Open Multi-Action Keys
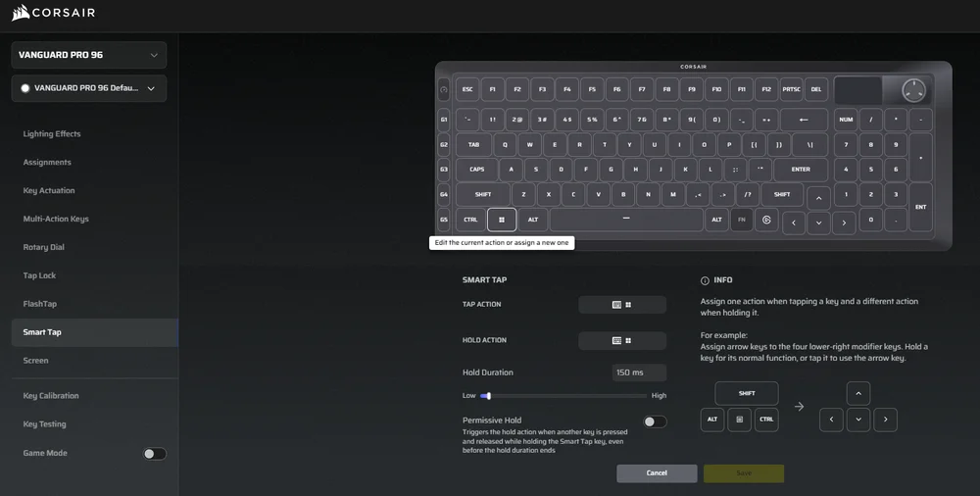 pyautogui.click(x=56, y=219)
